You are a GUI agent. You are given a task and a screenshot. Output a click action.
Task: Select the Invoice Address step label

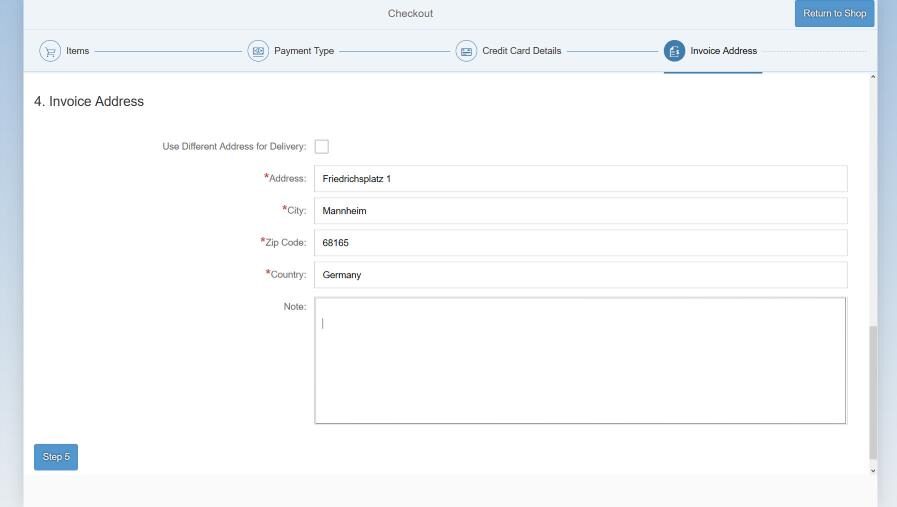pyautogui.click(x=723, y=51)
